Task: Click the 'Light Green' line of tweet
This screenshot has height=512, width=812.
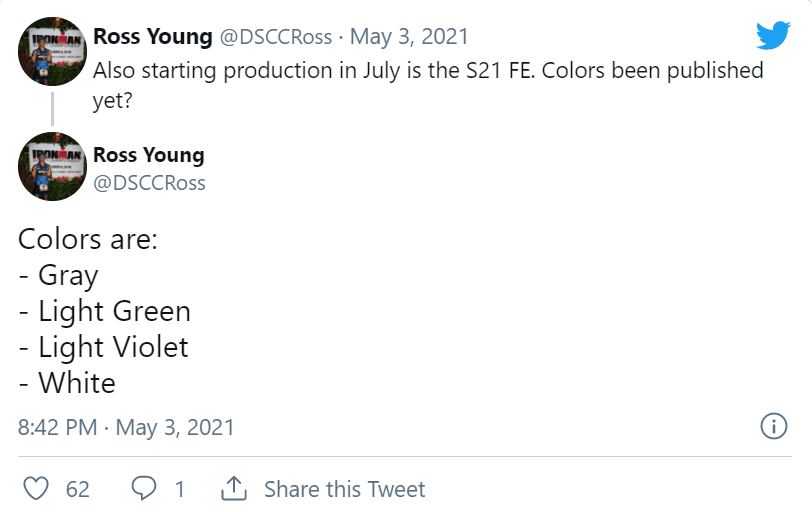Action: point(105,311)
